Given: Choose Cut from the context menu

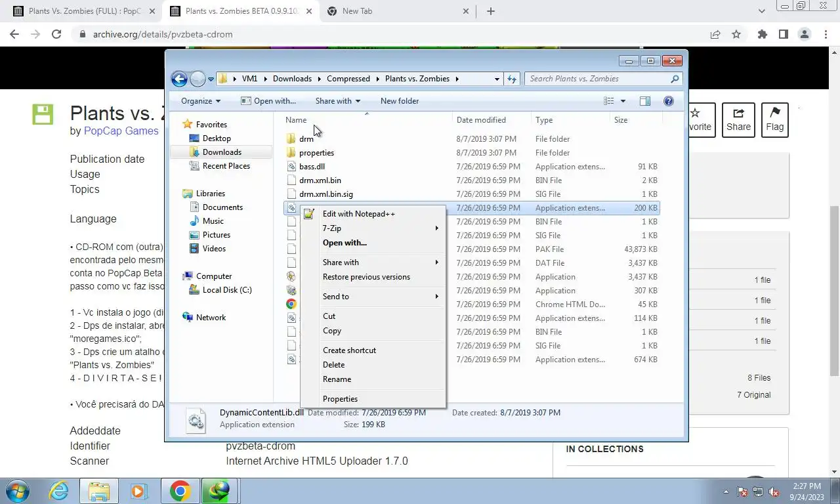Looking at the screenshot, I should point(373,316).
